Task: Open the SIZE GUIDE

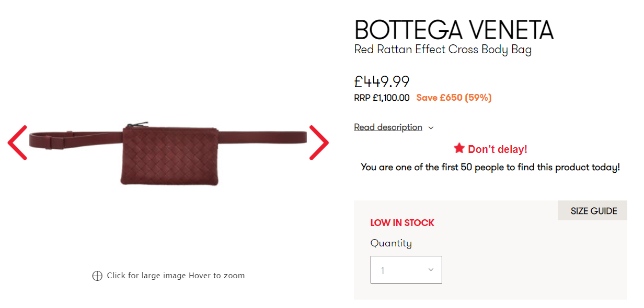Action: point(593,211)
